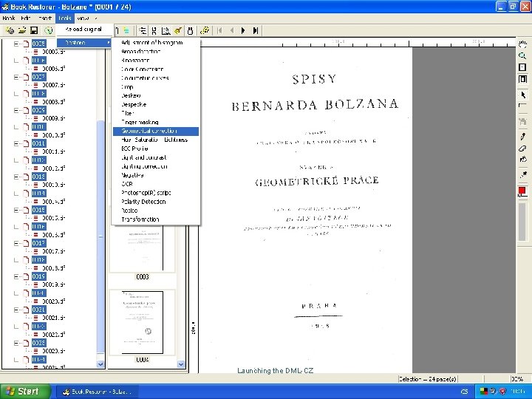
Task: Collapse the 0019 tree node
Action: (x=16, y=276)
